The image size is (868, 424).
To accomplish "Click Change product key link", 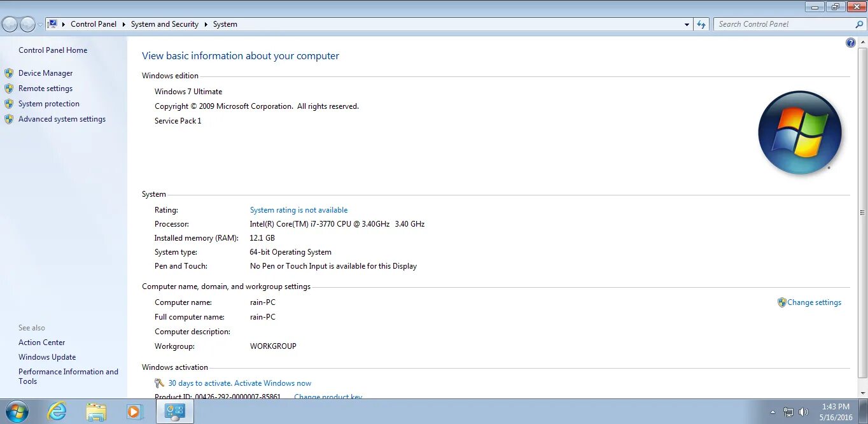I will click(x=328, y=397).
